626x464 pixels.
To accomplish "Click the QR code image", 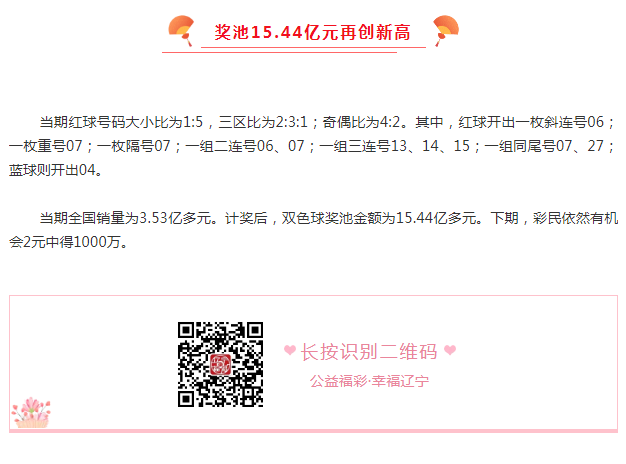I will (x=220, y=364).
